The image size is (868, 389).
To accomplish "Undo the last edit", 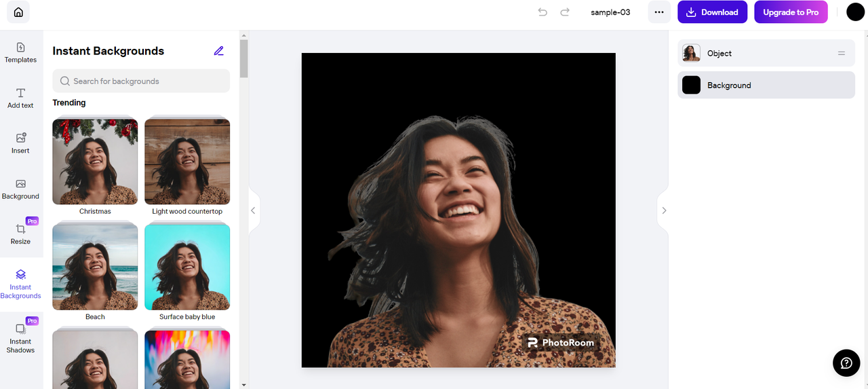I will pos(542,12).
